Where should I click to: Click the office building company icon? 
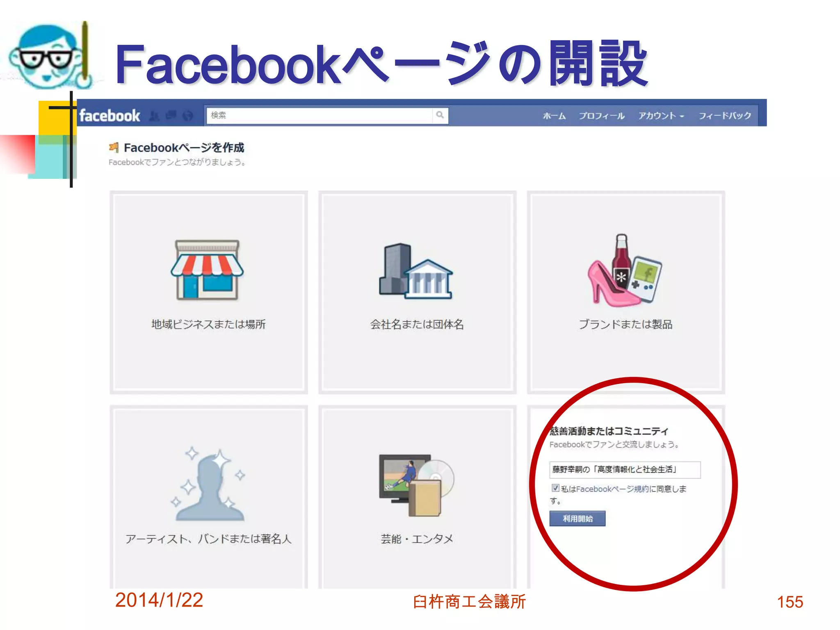(416, 271)
